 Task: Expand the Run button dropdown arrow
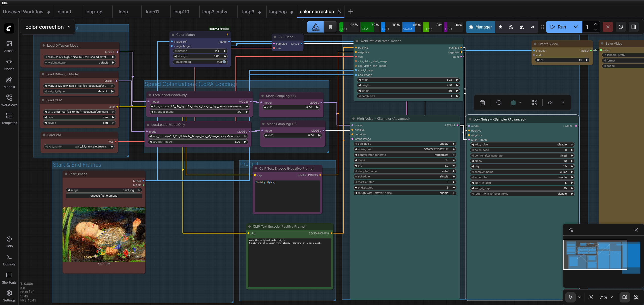click(576, 27)
